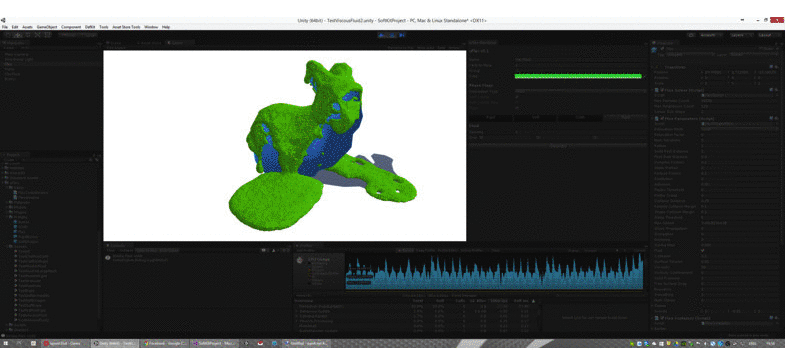Open the Flex Parameters component gear menu
This screenshot has width=785, height=364.
pos(776,119)
